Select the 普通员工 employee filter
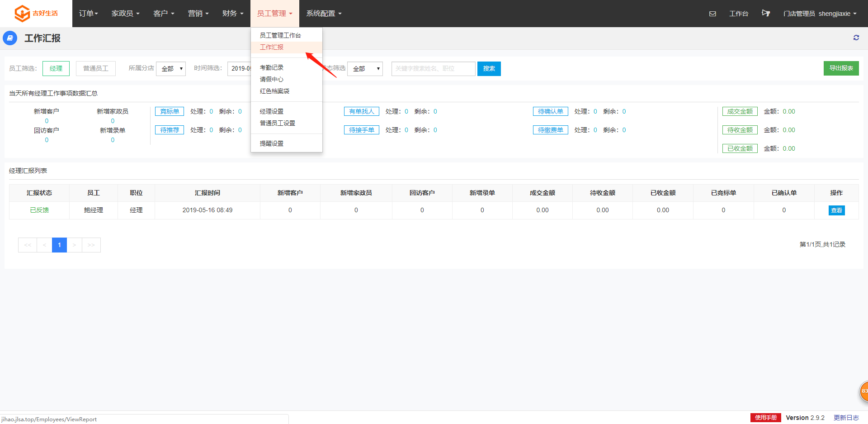Image resolution: width=868 pixels, height=424 pixels. 96,68
